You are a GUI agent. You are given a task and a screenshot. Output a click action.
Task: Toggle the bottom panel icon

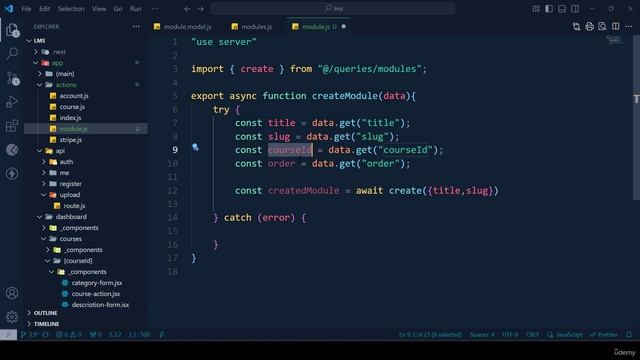click(562, 9)
